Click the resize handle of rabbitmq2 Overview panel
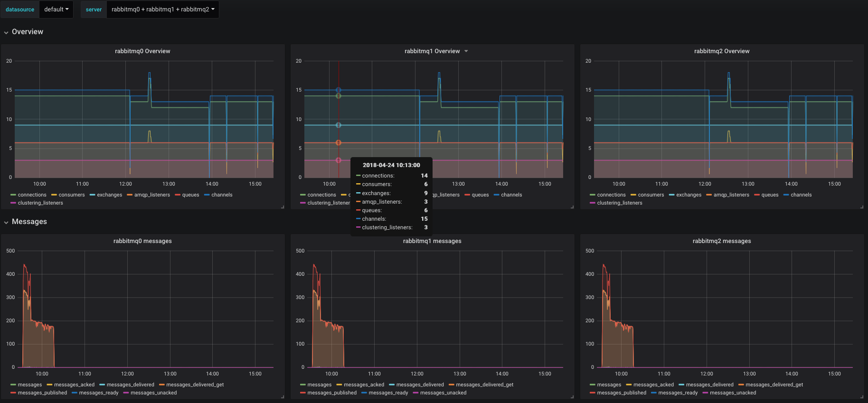Viewport: 868px width, 403px height. [862, 207]
